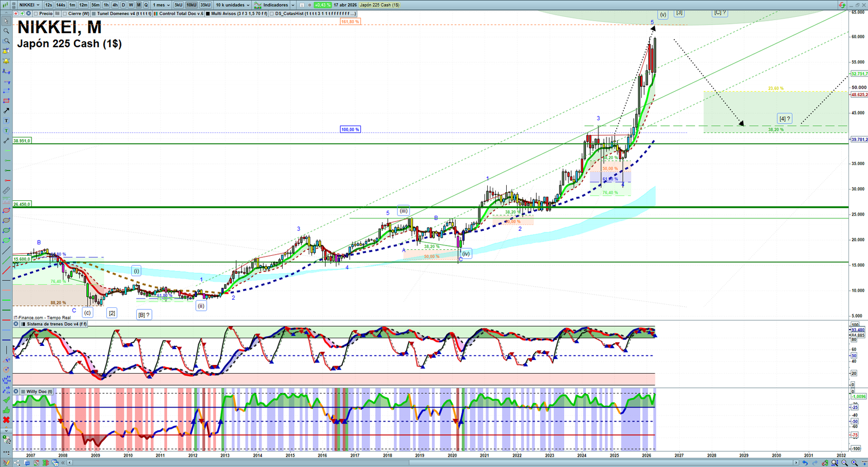Close the Willy Doc (t) panel

pos(16,391)
